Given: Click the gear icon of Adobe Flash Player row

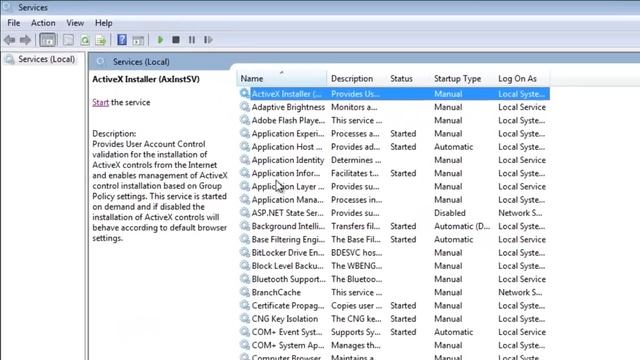Looking at the screenshot, I should pos(244,120).
